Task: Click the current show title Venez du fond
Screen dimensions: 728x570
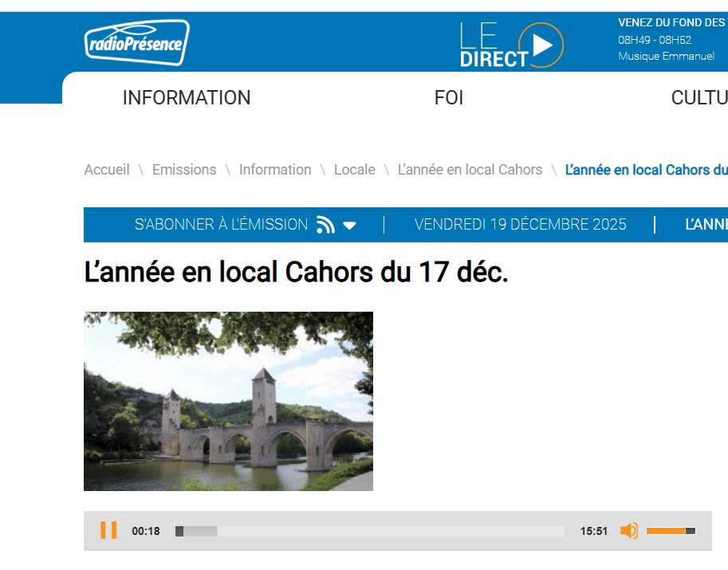Action: [672, 23]
